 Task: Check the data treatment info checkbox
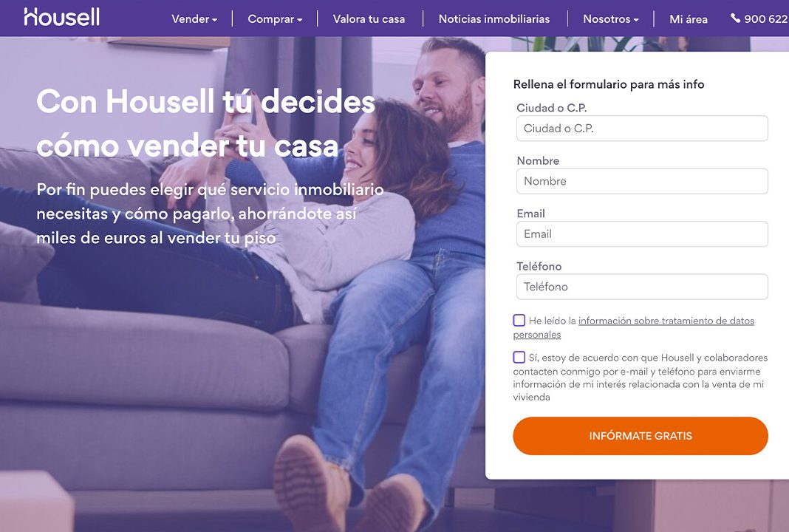519,320
